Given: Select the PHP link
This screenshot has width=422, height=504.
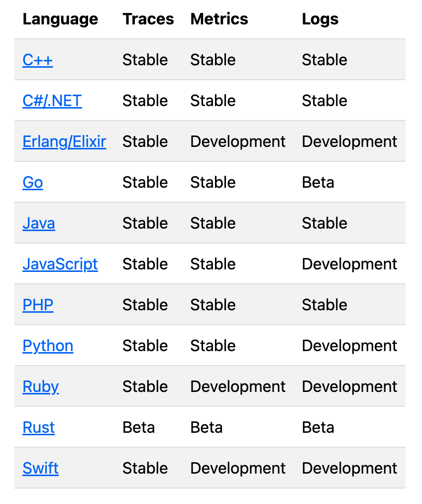Looking at the screenshot, I should click(x=38, y=305).
